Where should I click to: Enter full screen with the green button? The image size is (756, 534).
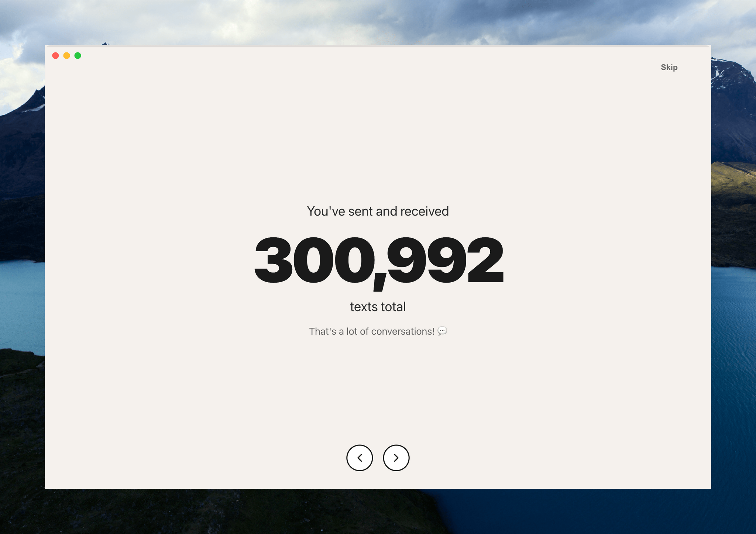coord(78,56)
